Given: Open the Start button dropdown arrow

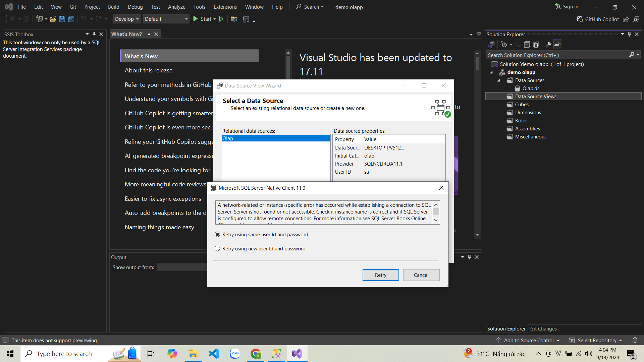Looking at the screenshot, I should 215,19.
